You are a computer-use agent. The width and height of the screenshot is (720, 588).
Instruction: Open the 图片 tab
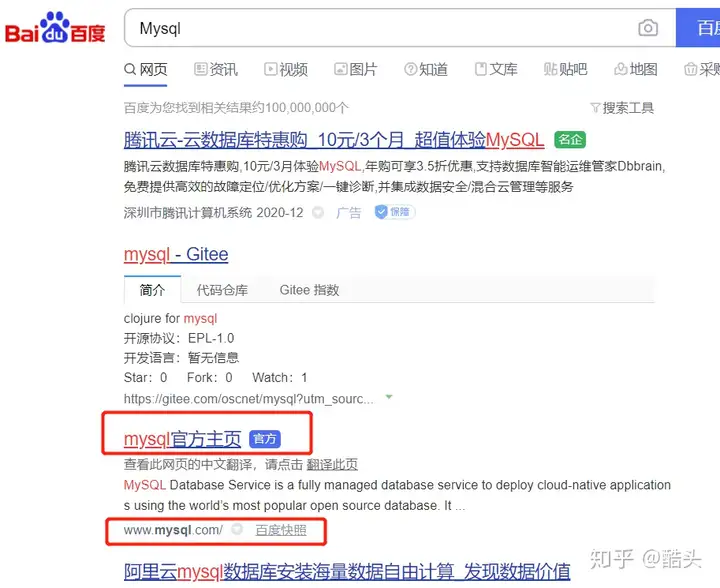[x=356, y=70]
